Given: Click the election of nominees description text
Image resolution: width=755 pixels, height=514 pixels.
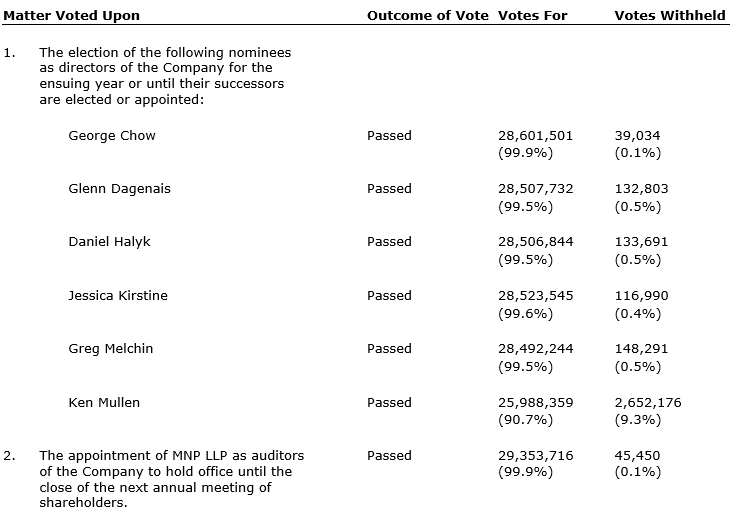Looking at the screenshot, I should tap(165, 76).
